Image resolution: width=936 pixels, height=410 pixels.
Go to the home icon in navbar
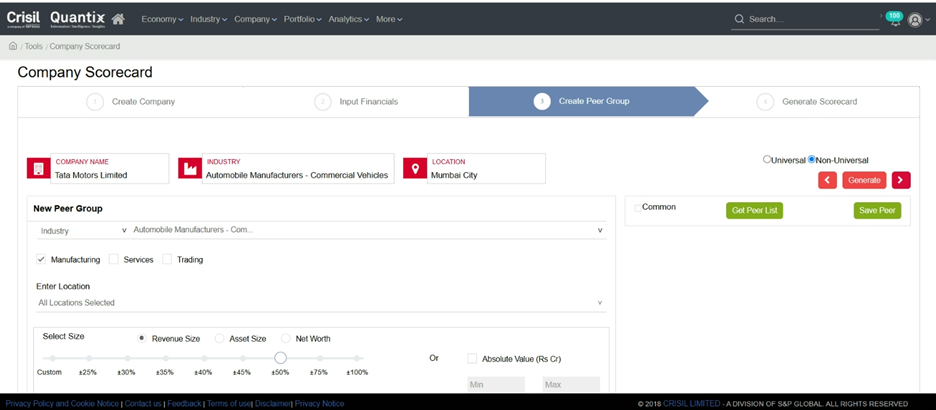coord(118,19)
